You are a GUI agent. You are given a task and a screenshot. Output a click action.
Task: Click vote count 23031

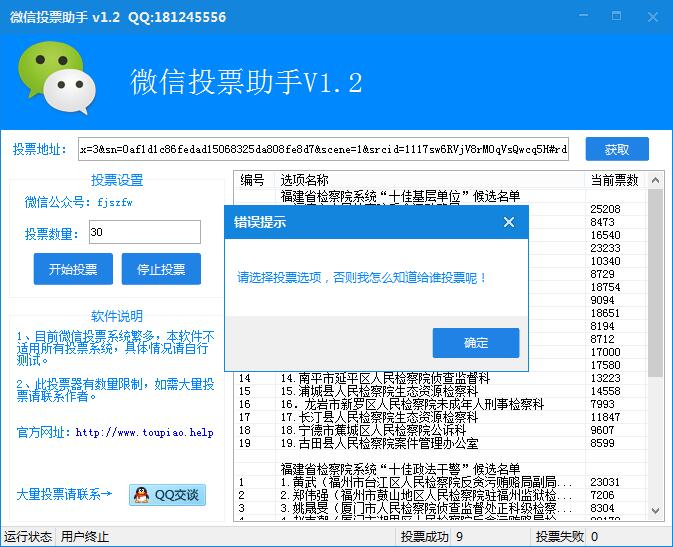click(x=605, y=482)
